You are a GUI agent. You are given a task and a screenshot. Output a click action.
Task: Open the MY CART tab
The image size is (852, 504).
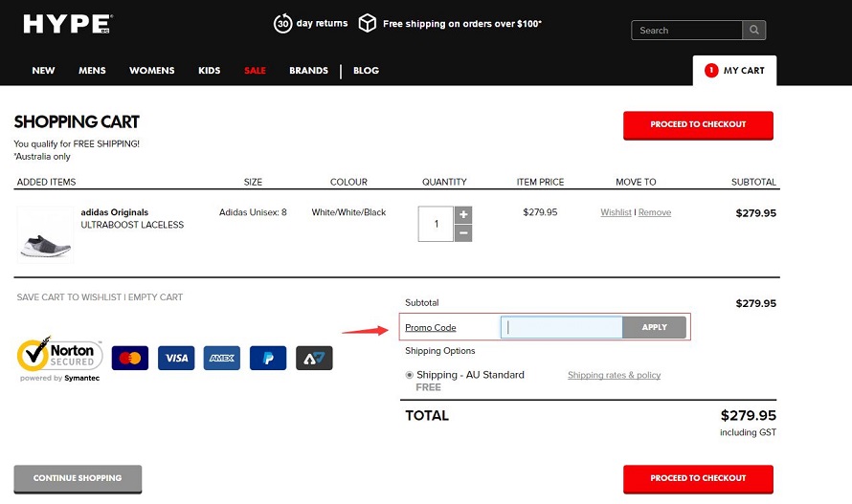[734, 71]
